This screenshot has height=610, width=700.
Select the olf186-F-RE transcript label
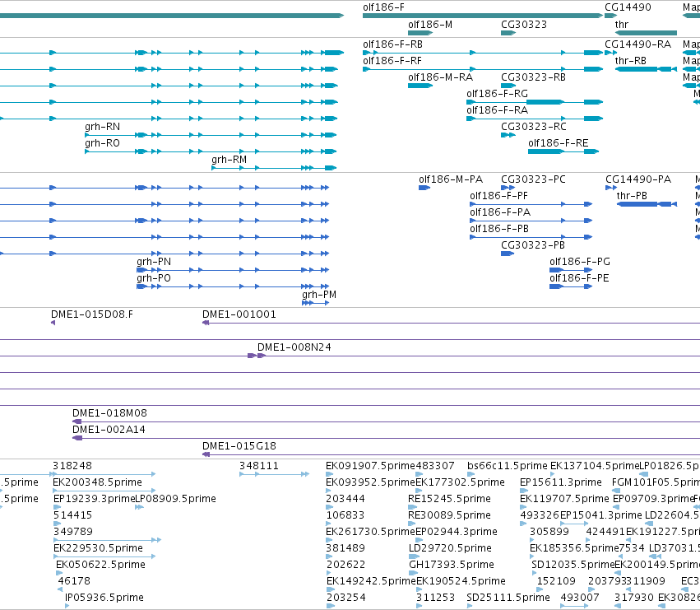(x=558, y=143)
